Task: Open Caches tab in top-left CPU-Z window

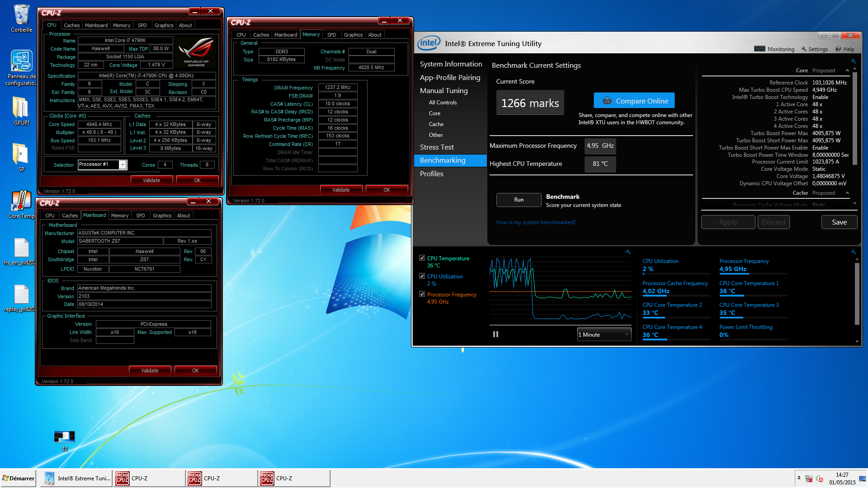Action: click(x=71, y=25)
